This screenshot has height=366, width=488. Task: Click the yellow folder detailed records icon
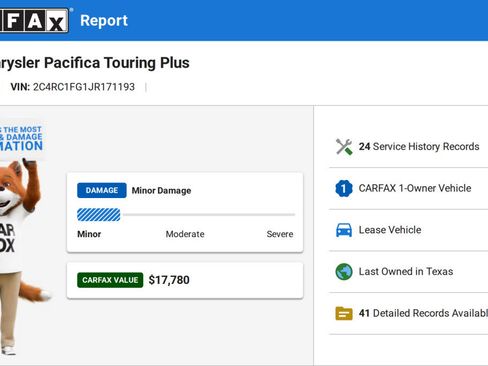344,313
